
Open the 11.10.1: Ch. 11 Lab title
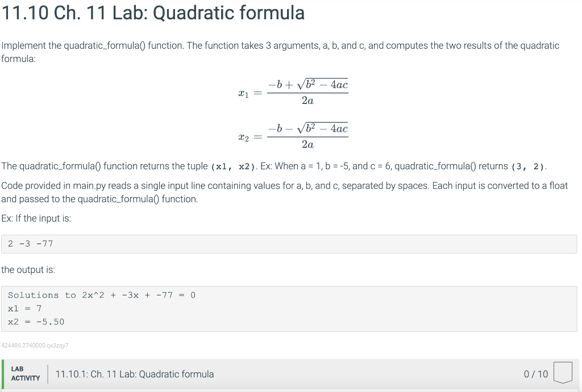pos(135,374)
